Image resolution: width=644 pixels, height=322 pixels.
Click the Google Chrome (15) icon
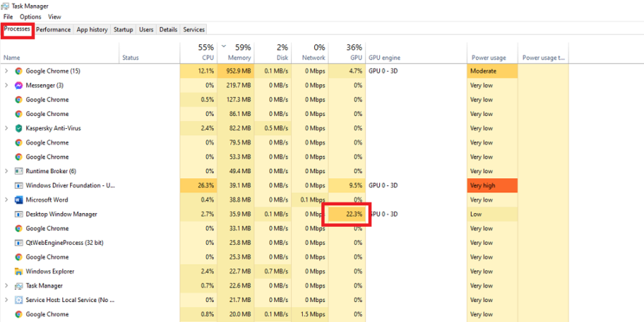click(19, 71)
